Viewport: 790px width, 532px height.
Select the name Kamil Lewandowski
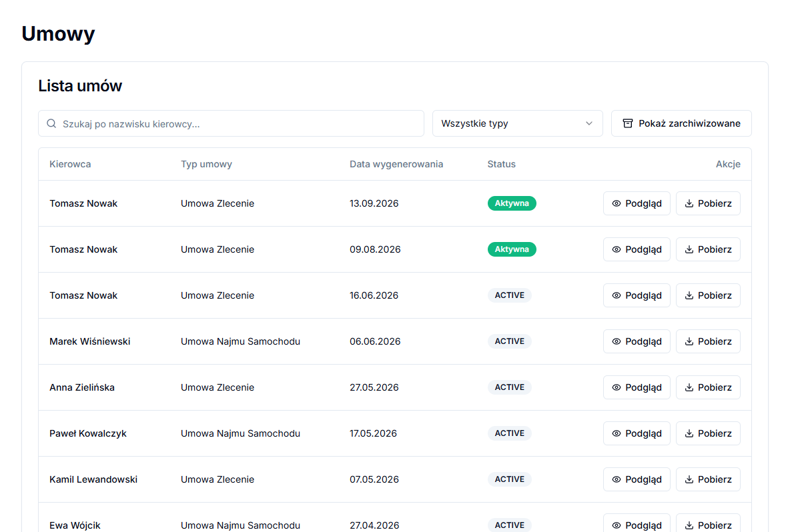tap(93, 479)
